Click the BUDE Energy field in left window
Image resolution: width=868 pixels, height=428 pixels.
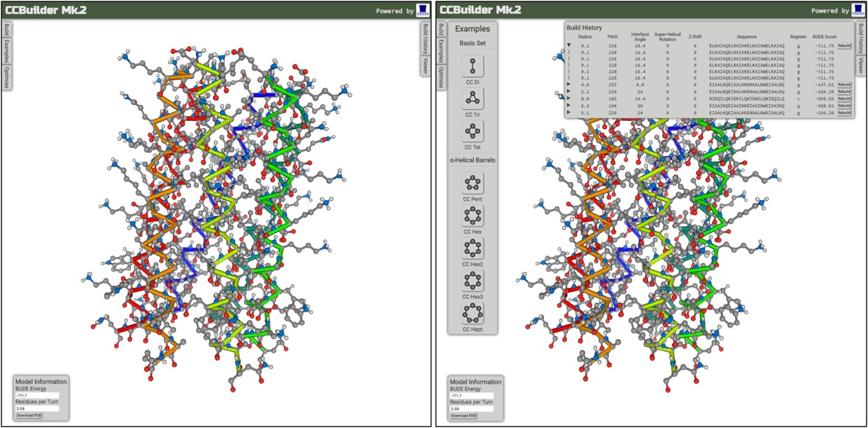pos(37,396)
